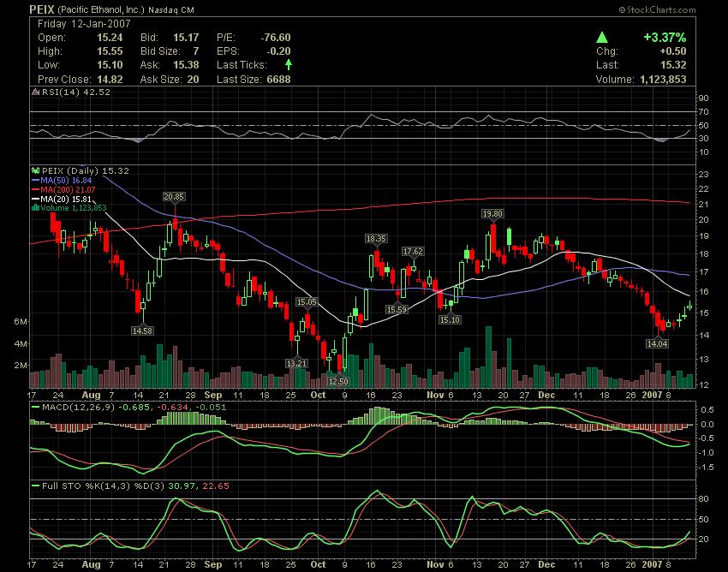Click the 17.62 price marker
728x572 pixels.
coord(413,252)
